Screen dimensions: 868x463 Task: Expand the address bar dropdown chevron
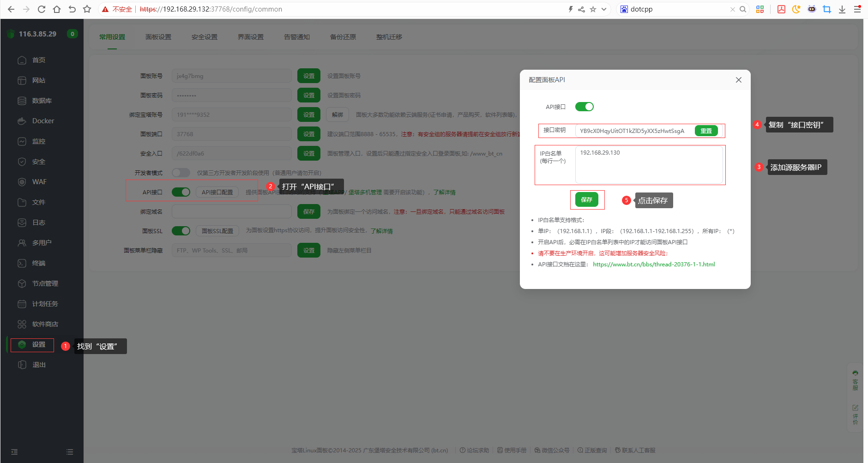(604, 9)
